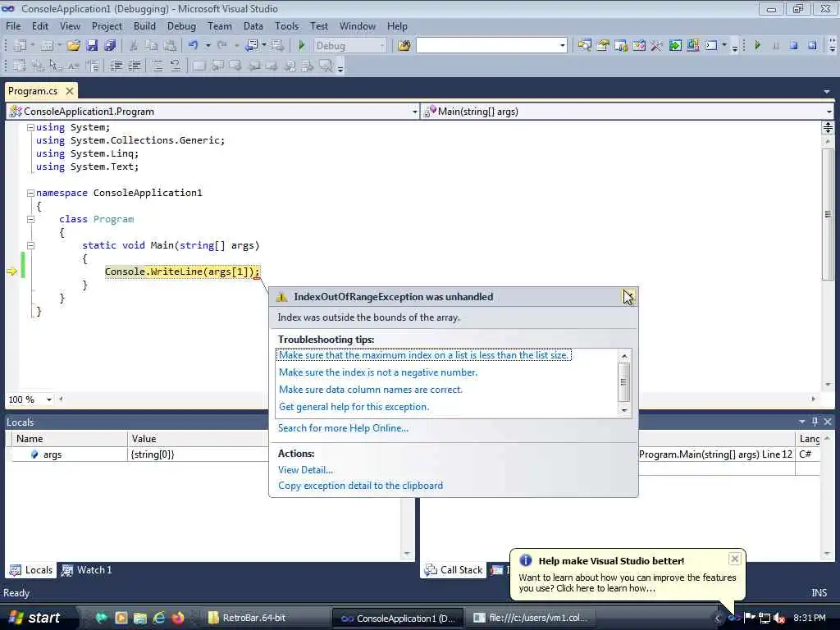Image resolution: width=840 pixels, height=630 pixels.
Task: Click the View Detail... action link
Action: 305,470
